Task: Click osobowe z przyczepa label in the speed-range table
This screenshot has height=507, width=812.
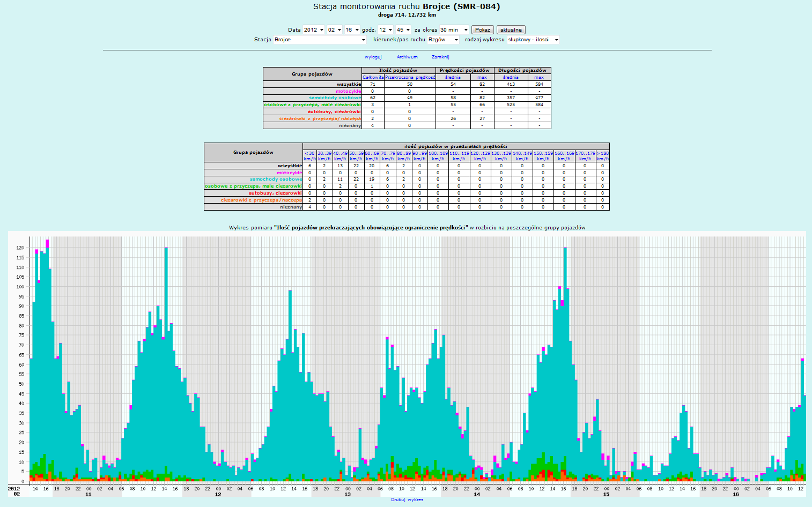Action: (254, 186)
